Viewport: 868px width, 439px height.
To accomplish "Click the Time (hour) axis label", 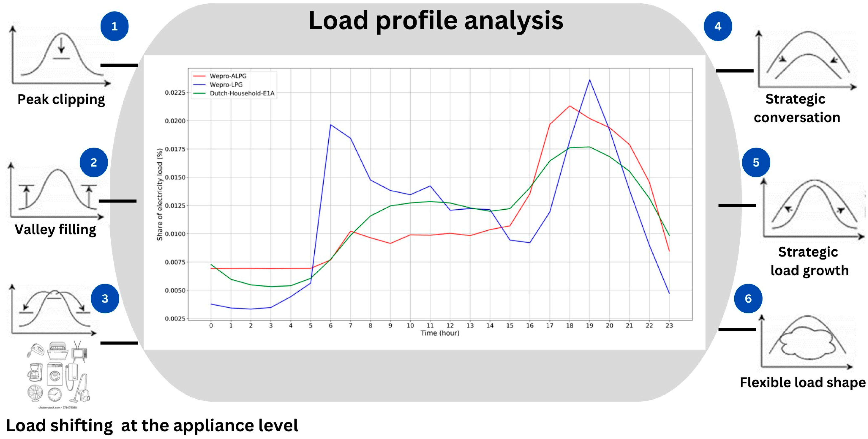I will tap(440, 333).
